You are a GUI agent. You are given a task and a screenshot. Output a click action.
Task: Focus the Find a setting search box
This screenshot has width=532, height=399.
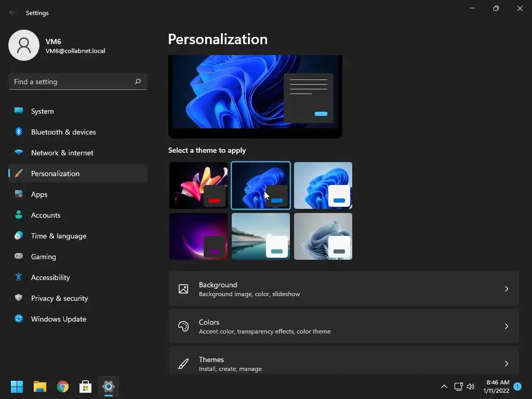tap(78, 82)
